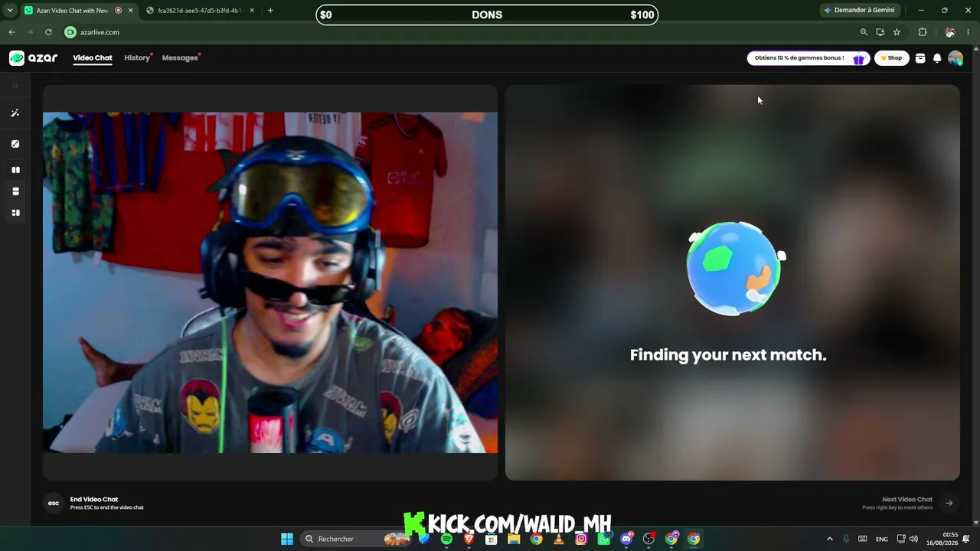Launch VLC media player from taskbar
This screenshot has width=980, height=551.
click(559, 539)
